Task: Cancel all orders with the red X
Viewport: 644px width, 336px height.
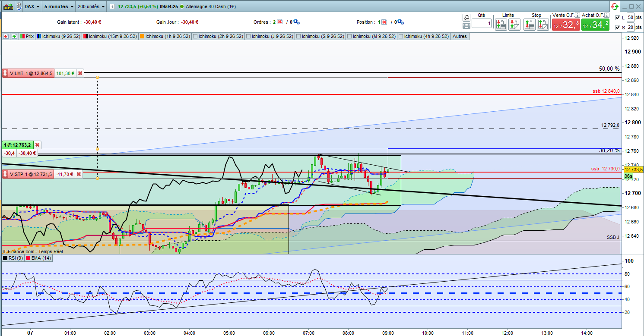Action: point(279,22)
